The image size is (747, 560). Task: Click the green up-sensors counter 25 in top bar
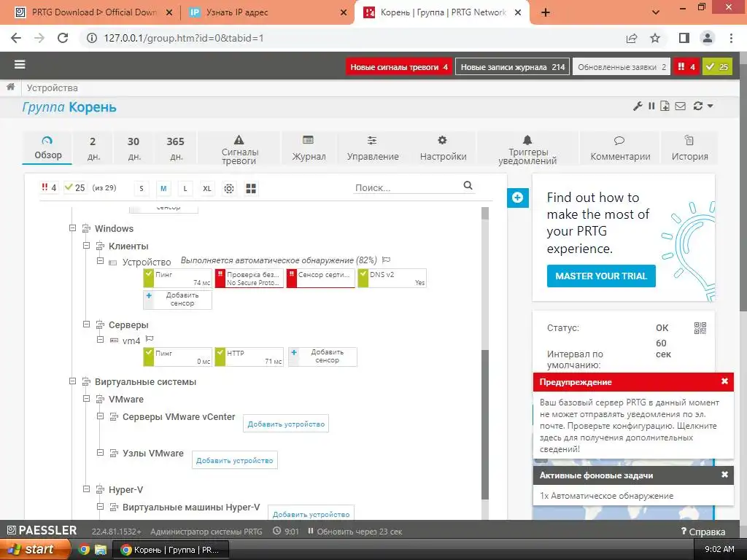pyautogui.click(x=718, y=66)
